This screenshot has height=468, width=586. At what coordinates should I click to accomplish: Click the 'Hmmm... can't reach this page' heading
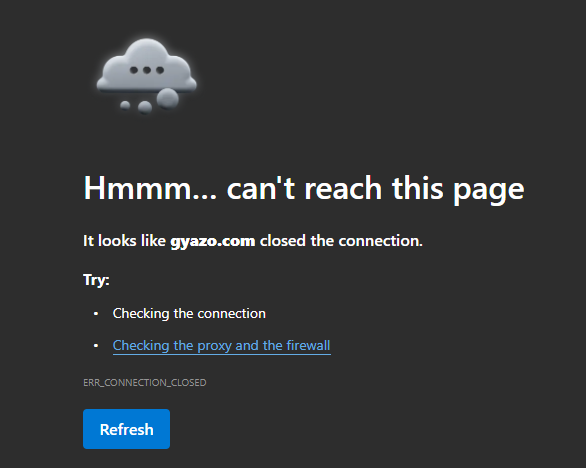(x=304, y=189)
